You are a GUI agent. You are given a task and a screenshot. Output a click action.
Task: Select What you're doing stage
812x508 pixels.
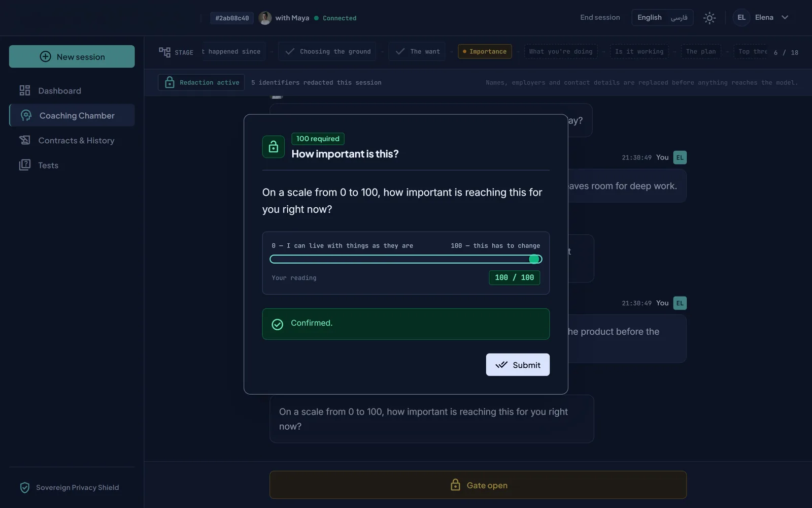[561, 51]
